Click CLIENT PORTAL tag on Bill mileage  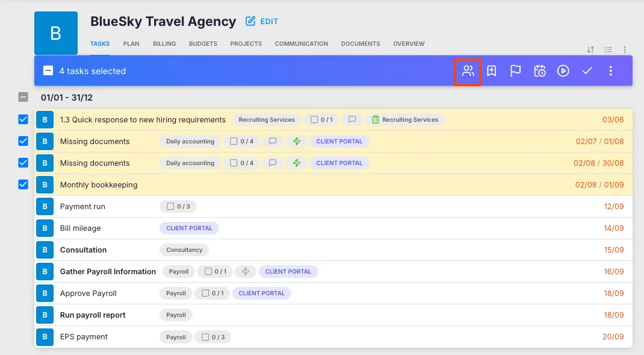point(189,228)
